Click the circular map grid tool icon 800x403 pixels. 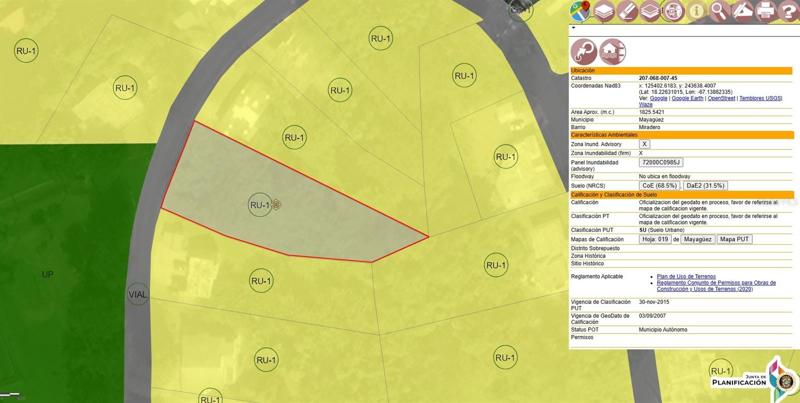coord(673,11)
